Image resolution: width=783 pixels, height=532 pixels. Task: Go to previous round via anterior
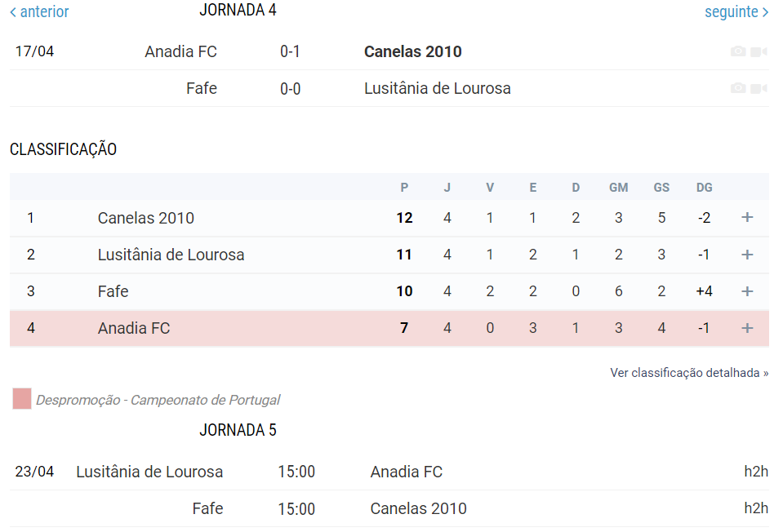pyautogui.click(x=39, y=12)
